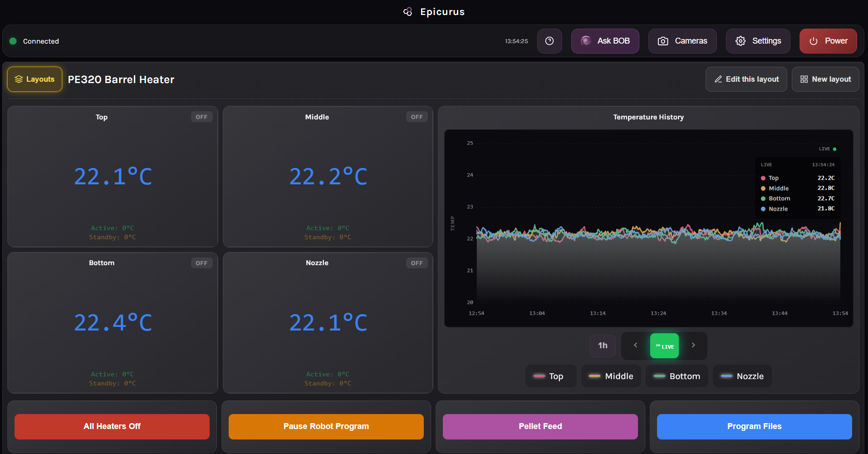
Task: Toggle the Middle heater OFF badge
Action: 417,117
